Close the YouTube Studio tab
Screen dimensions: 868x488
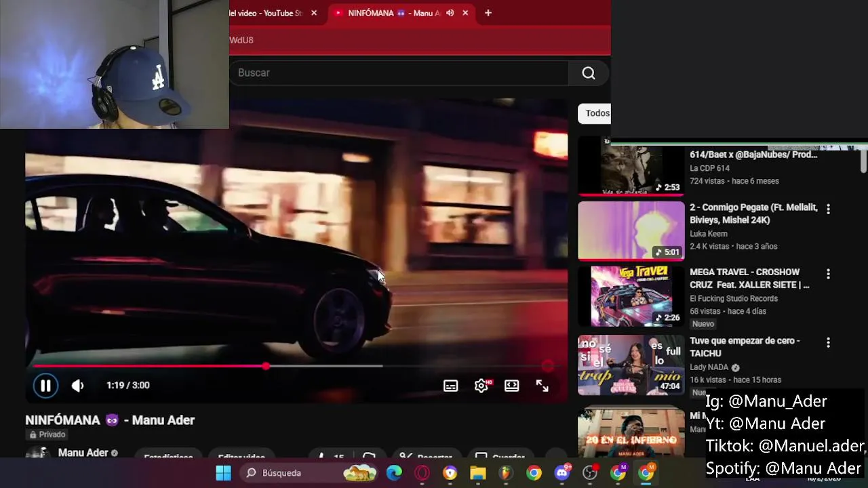click(314, 13)
